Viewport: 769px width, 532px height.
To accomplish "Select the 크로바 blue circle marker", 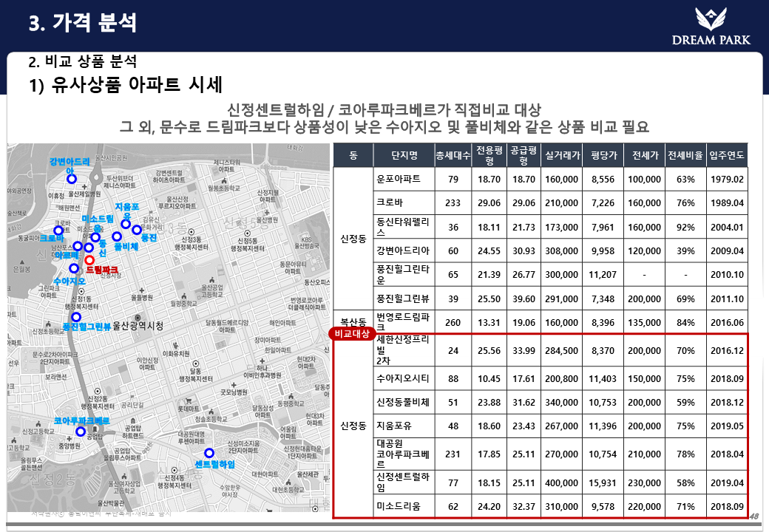I will (58, 231).
